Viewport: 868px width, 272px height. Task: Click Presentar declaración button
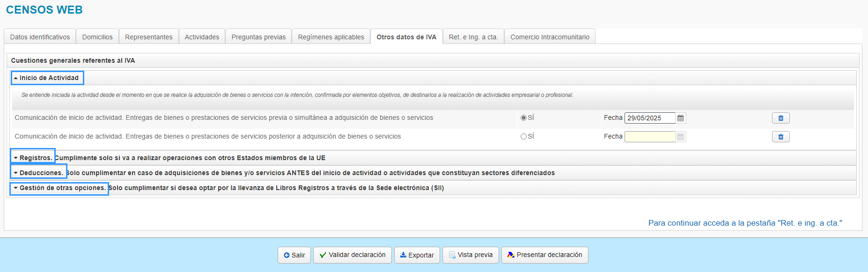click(x=544, y=255)
